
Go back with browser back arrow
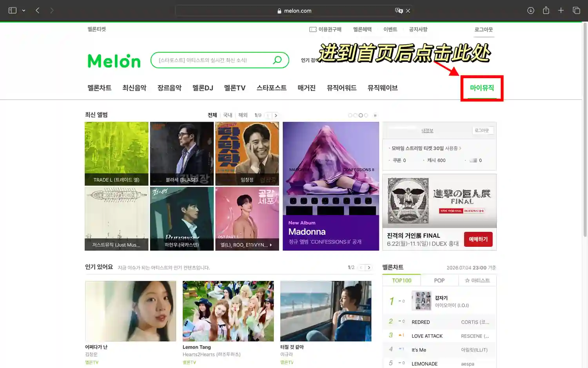pos(38,11)
